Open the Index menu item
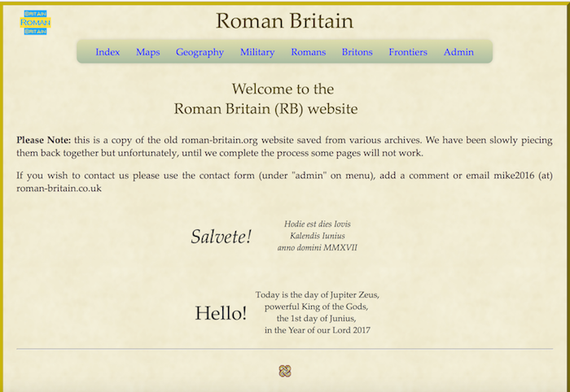This screenshot has height=392, width=570. 107,52
